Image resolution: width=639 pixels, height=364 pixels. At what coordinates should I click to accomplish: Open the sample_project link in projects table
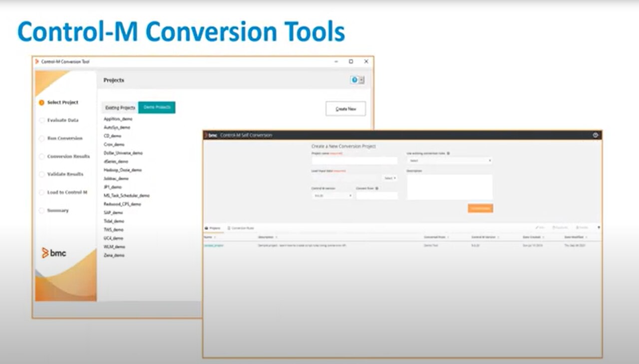coord(213,246)
